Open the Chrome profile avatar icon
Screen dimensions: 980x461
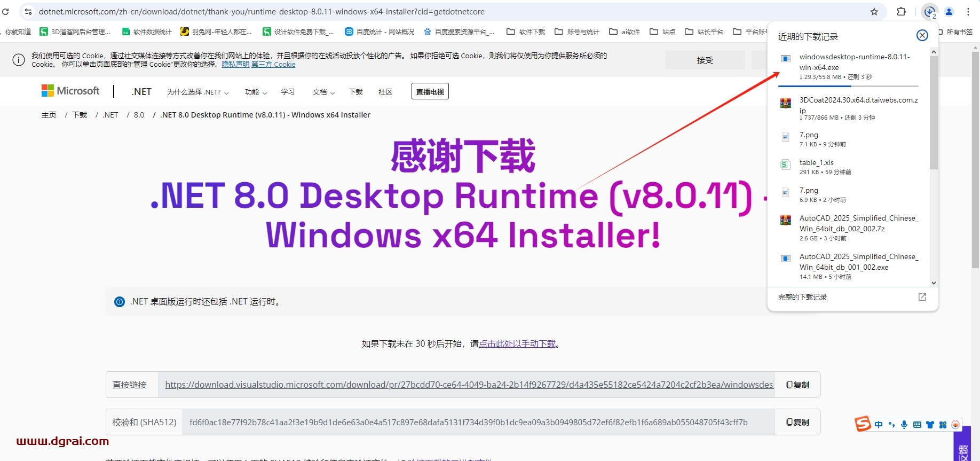click(x=949, y=11)
